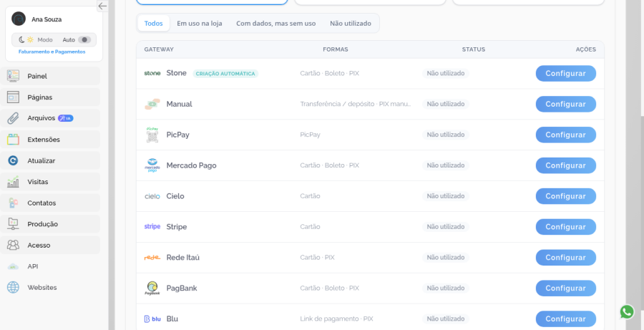Select the Não utilizado filter tab

[351, 24]
